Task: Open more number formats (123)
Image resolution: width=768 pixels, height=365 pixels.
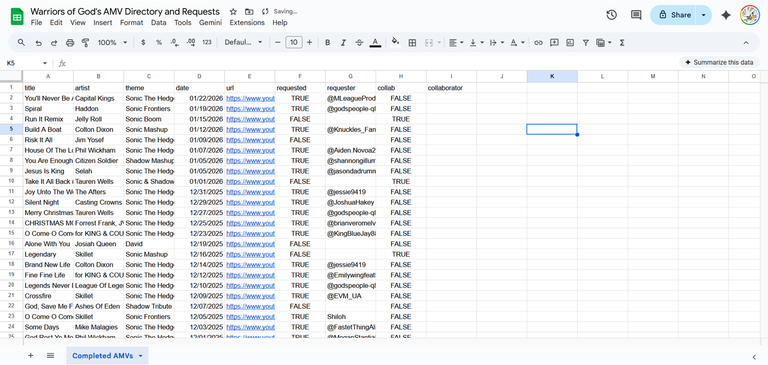Action: (x=207, y=43)
